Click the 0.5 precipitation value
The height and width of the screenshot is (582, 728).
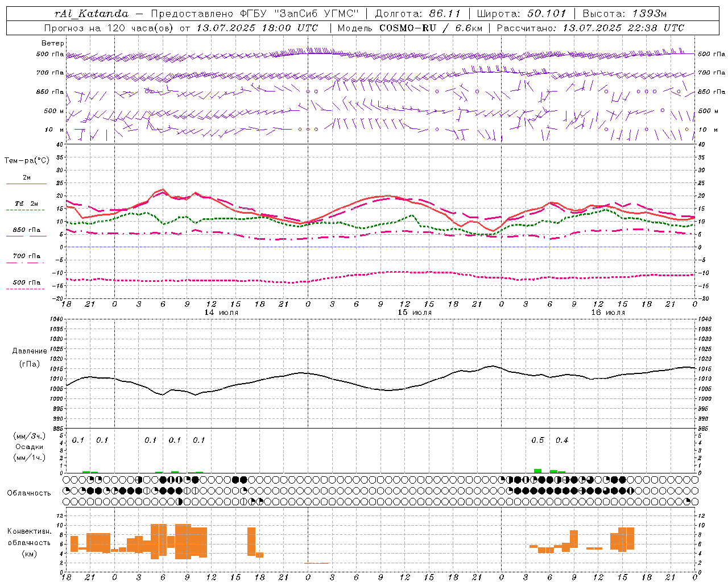pyautogui.click(x=537, y=440)
